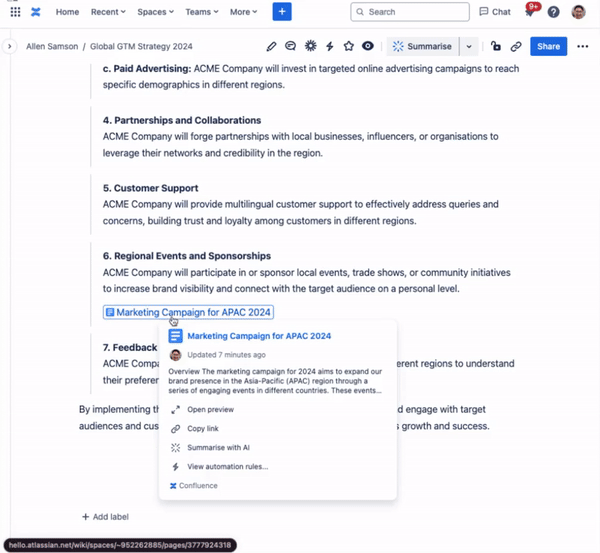600x553 pixels.
Task: Click the sunburst icon next to comments
Action: (310, 46)
